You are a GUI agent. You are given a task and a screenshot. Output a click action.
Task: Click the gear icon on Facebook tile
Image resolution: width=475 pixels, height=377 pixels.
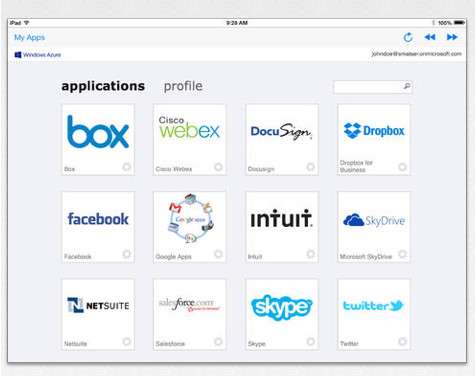click(x=127, y=254)
